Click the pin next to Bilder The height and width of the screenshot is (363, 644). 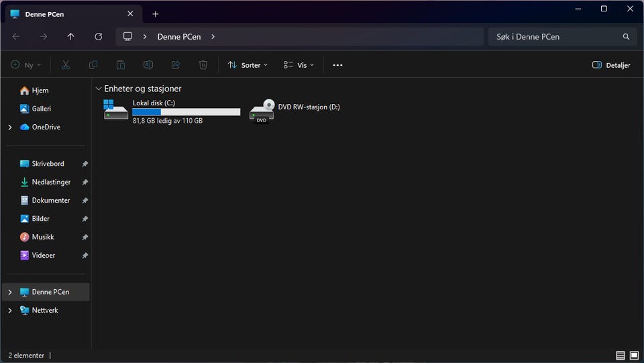click(85, 219)
